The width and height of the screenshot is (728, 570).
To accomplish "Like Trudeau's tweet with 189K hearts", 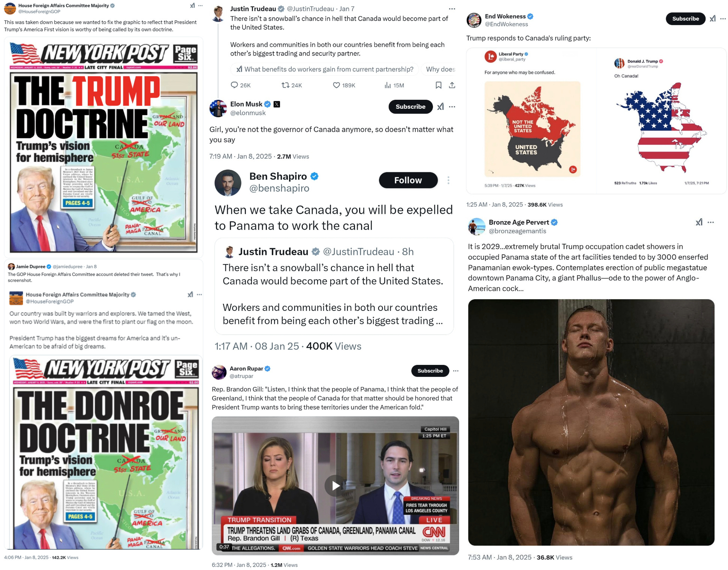I will click(x=336, y=85).
